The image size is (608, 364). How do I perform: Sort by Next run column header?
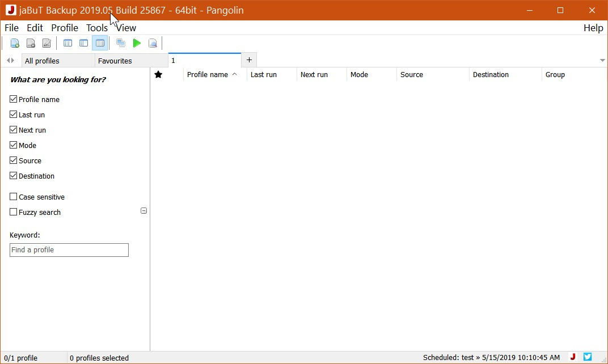322,74
